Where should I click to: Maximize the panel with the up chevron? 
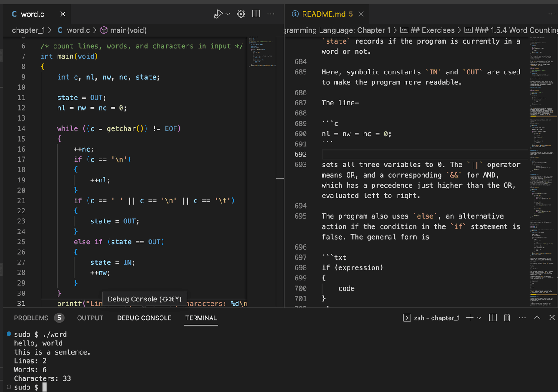pos(537,318)
